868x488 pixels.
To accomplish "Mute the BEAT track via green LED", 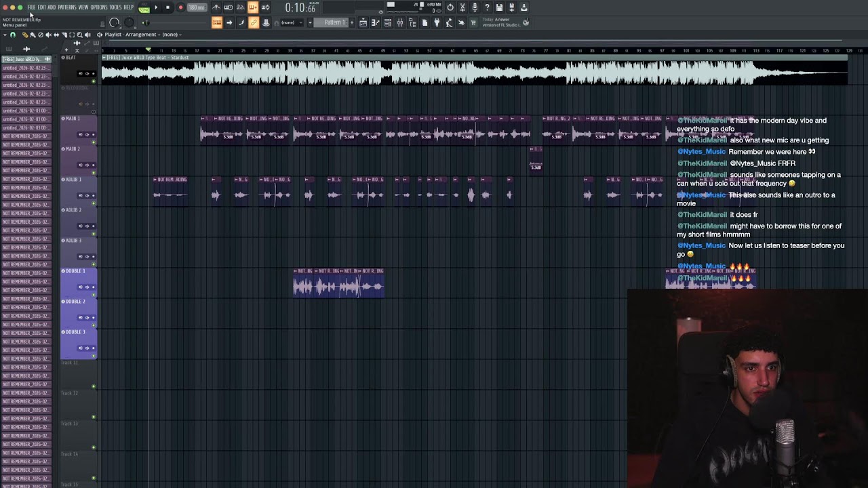I will click(x=94, y=81).
